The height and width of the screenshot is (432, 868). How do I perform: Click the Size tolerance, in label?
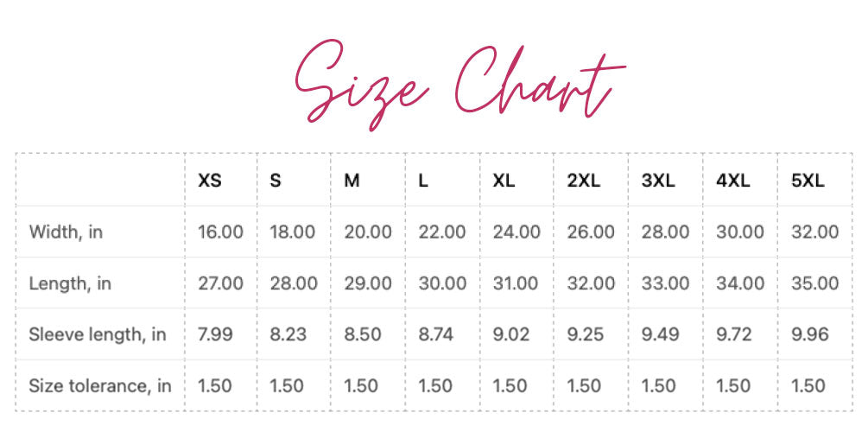pyautogui.click(x=100, y=385)
